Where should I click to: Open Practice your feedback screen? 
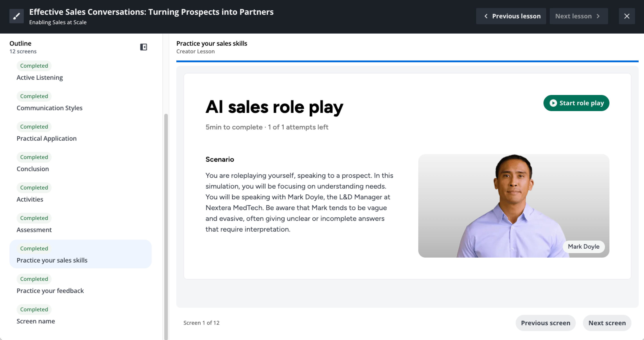50,291
